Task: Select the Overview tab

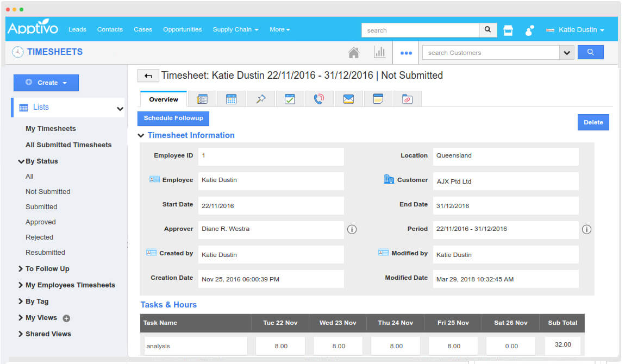Action: [164, 99]
